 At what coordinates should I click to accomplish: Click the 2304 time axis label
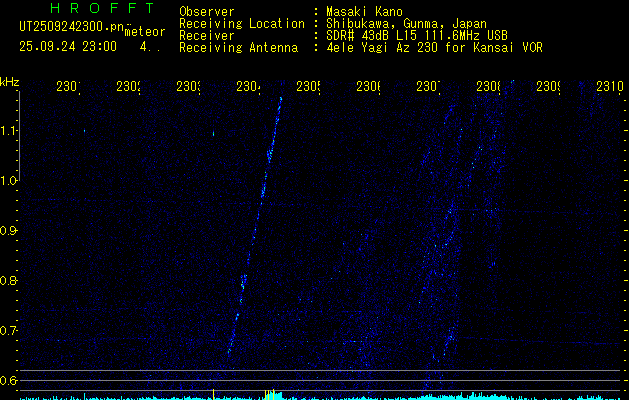click(x=249, y=86)
